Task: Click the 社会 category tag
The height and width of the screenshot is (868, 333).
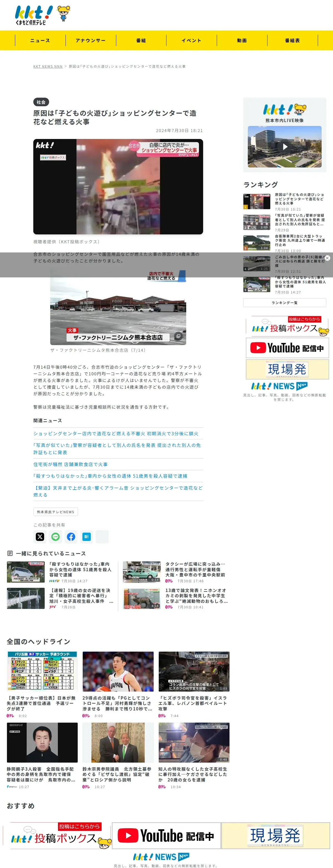Action: coord(41,102)
